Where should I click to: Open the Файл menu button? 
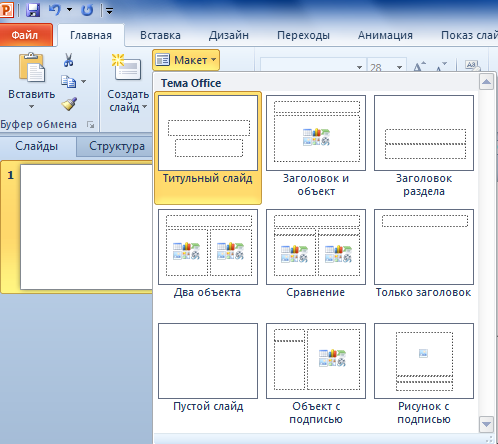26,35
